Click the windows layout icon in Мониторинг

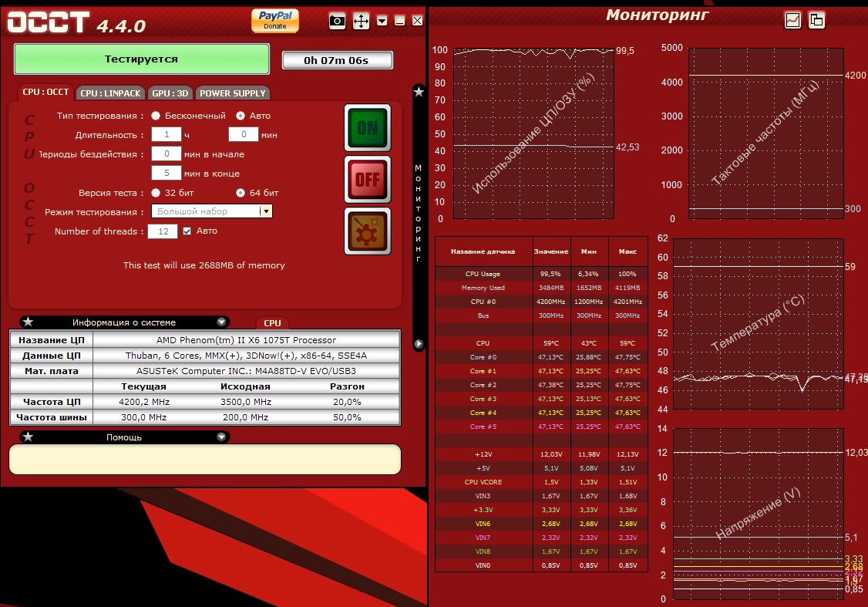(816, 21)
